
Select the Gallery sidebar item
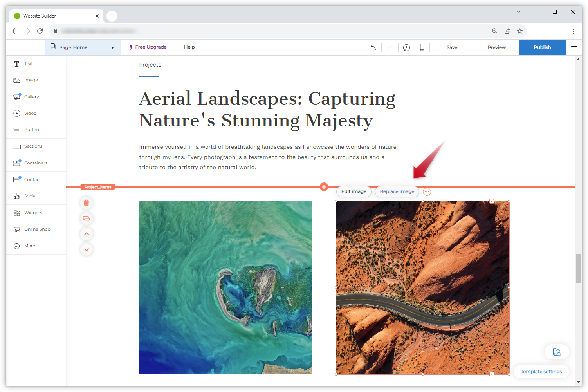[x=31, y=97]
